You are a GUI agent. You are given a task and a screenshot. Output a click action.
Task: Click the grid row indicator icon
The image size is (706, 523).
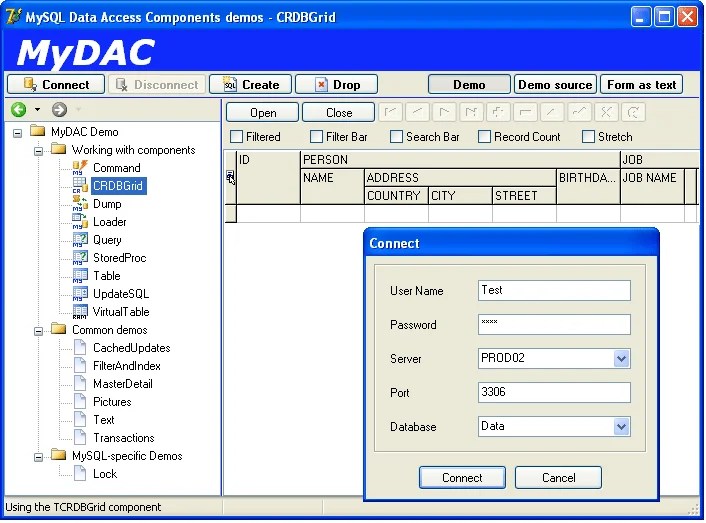(x=231, y=178)
